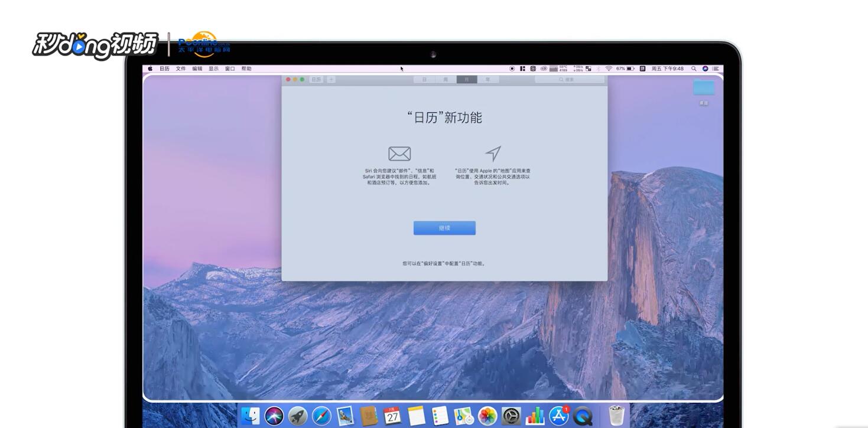Screen dimensions: 868x428
Task: Switch to the 日 (Day) view tab
Action: pos(424,80)
